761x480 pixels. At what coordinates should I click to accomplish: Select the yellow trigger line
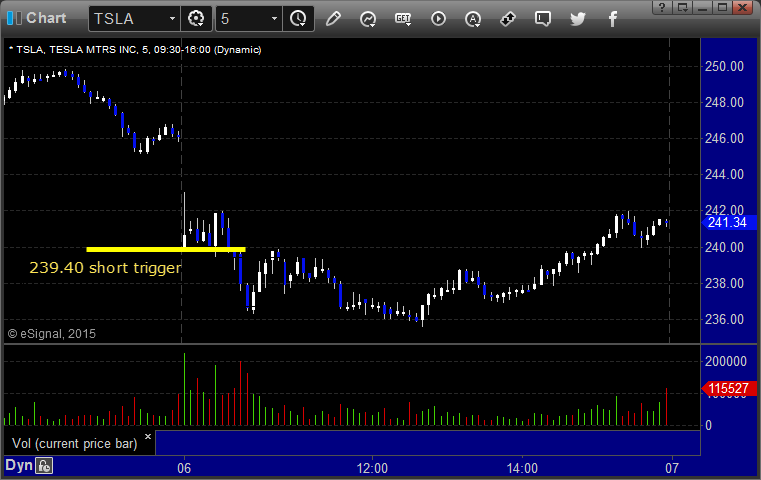point(166,249)
